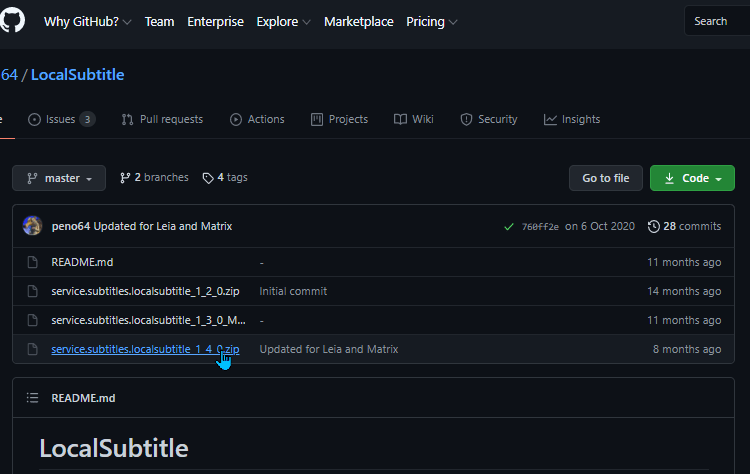
Task: Open the README table of contents list icon
Action: click(33, 398)
